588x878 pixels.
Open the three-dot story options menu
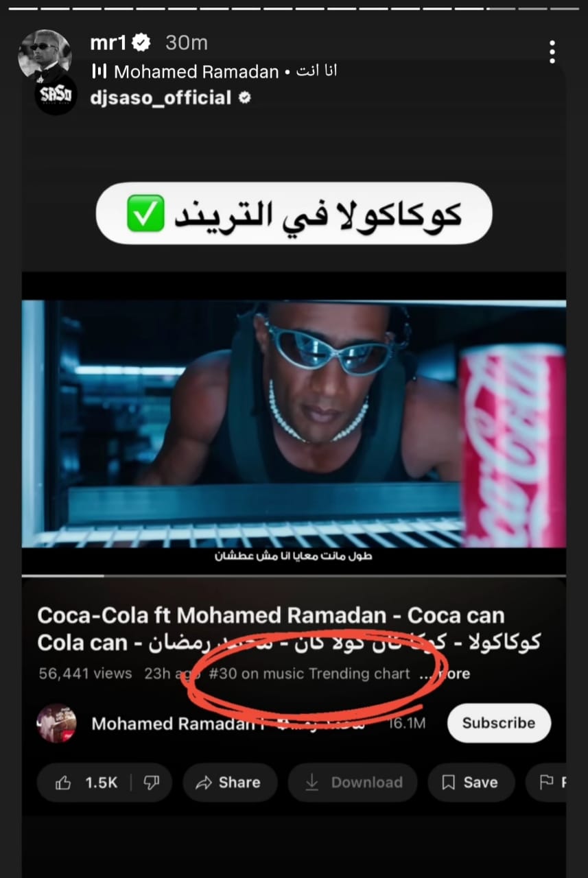pyautogui.click(x=552, y=51)
